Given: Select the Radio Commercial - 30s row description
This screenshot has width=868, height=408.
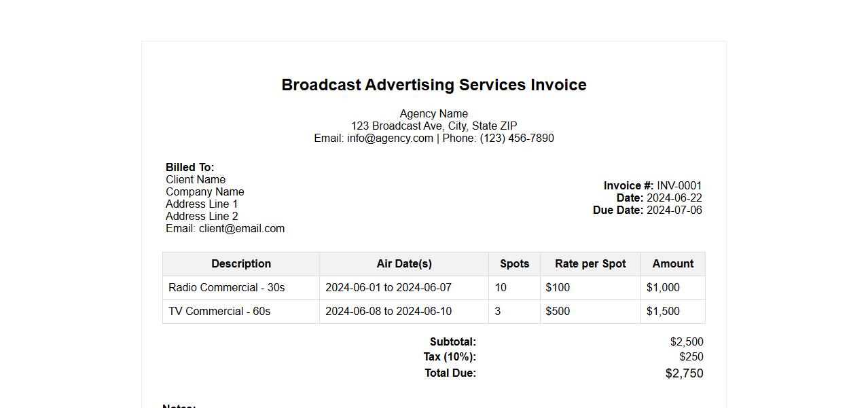Looking at the screenshot, I should [226, 287].
